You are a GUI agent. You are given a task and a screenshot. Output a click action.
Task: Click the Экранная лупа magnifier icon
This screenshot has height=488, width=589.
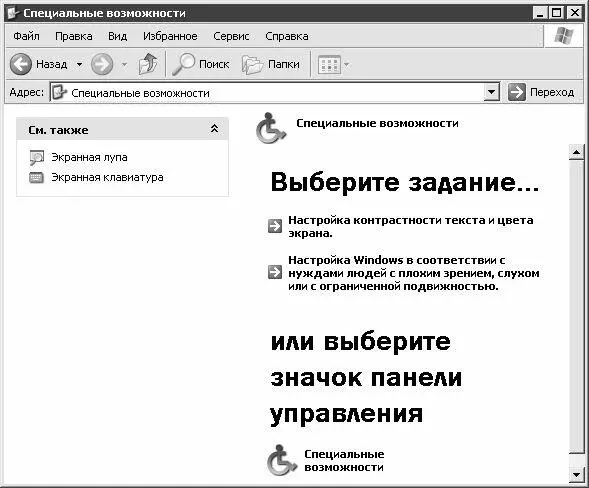coord(37,158)
